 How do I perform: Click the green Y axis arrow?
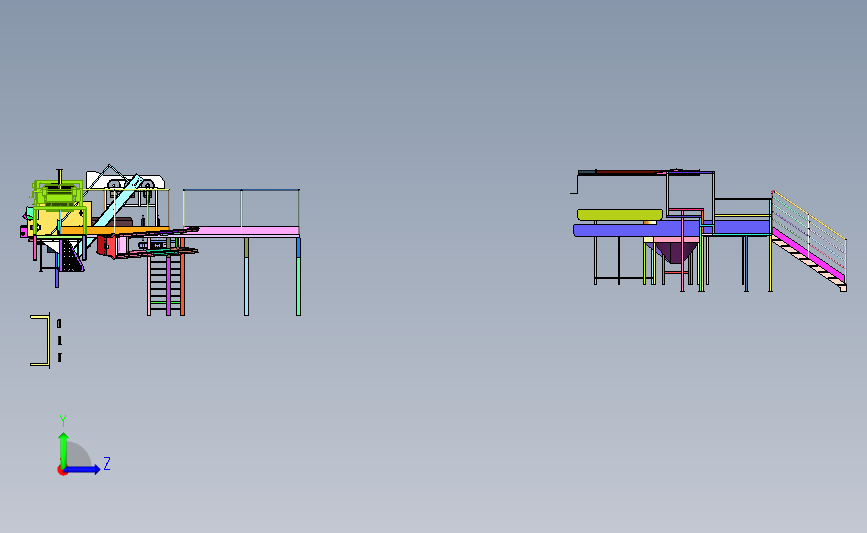click(64, 449)
